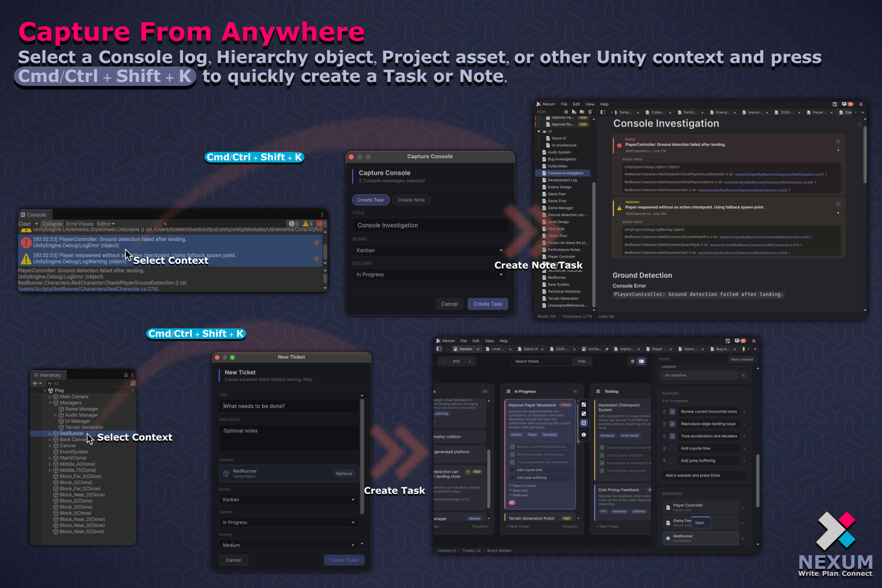Image resolution: width=882 pixels, height=588 pixels.
Task: Remove the RedRunner context in the New Ticket dialog
Action: click(x=344, y=474)
